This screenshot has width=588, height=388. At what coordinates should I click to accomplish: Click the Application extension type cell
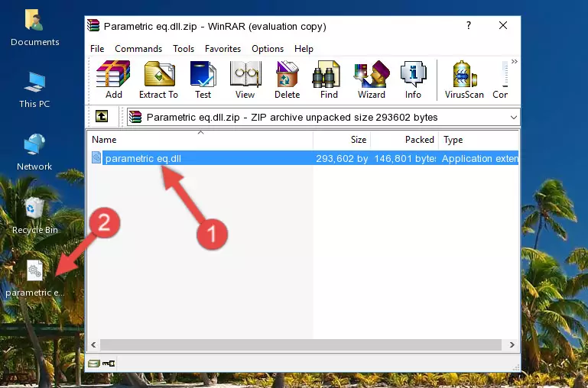pyautogui.click(x=480, y=158)
